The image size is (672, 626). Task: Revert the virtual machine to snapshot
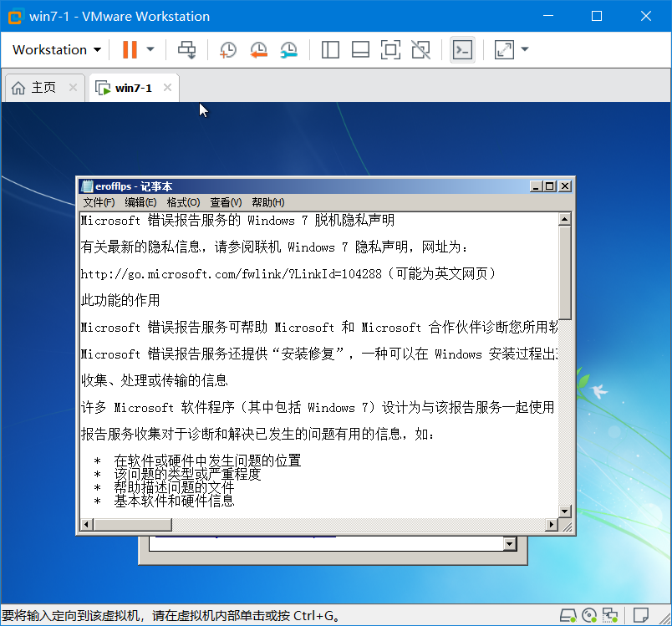[258, 49]
